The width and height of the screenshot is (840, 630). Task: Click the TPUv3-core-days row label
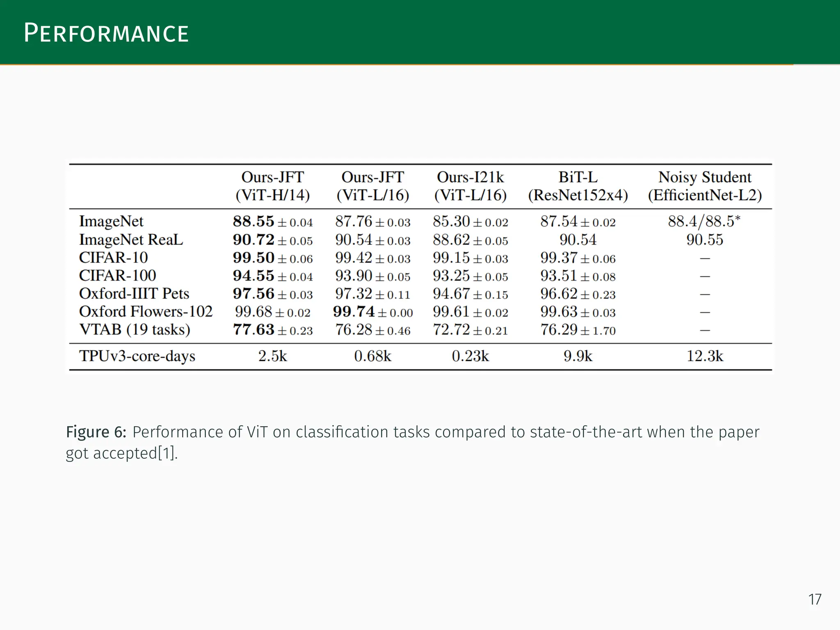pos(137,356)
